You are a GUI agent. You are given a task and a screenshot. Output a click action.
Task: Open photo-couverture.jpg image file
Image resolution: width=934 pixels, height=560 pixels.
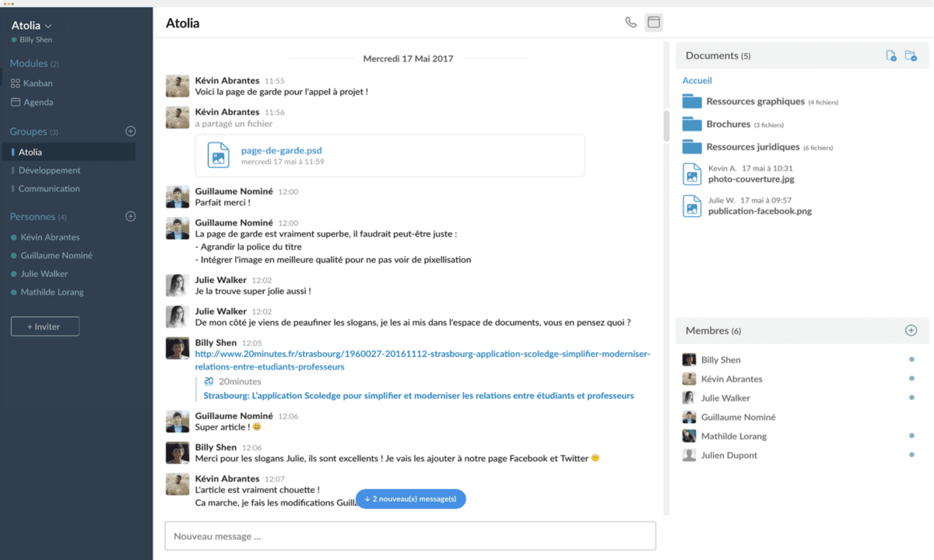pos(751,179)
